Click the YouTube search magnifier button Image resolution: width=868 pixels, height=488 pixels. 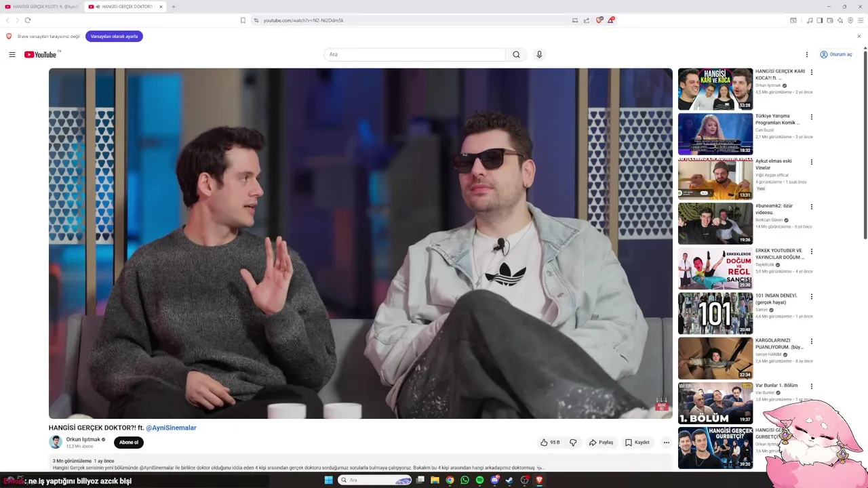(516, 54)
